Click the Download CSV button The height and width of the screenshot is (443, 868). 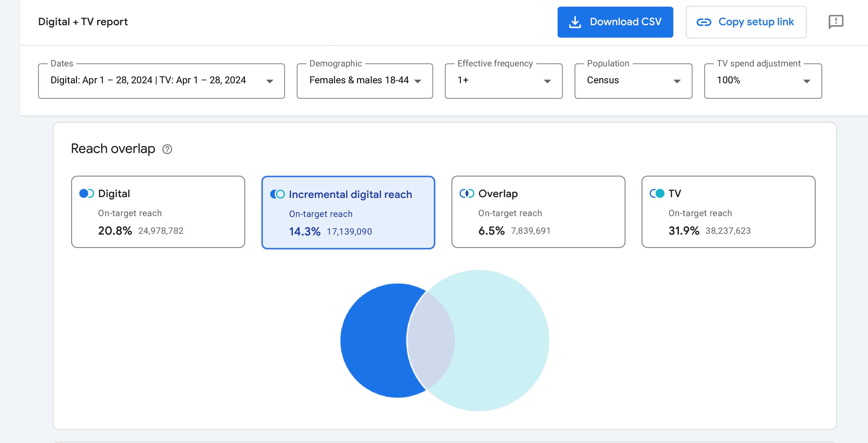click(x=615, y=22)
